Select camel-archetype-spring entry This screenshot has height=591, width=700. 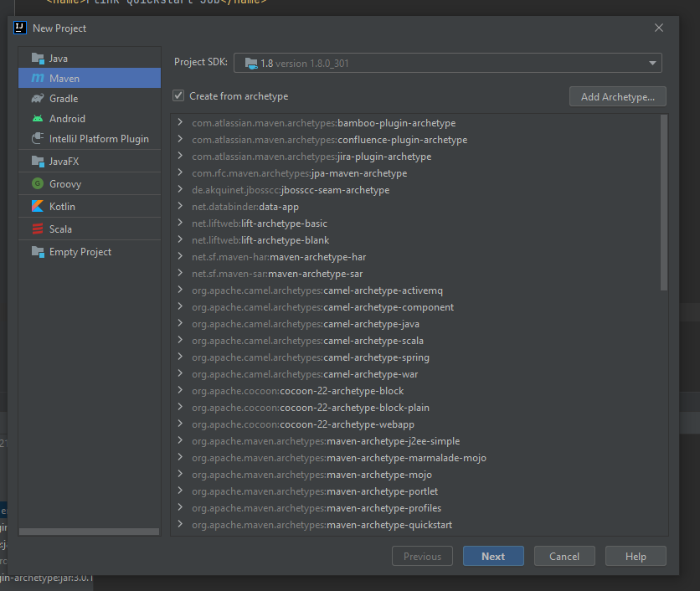point(311,357)
